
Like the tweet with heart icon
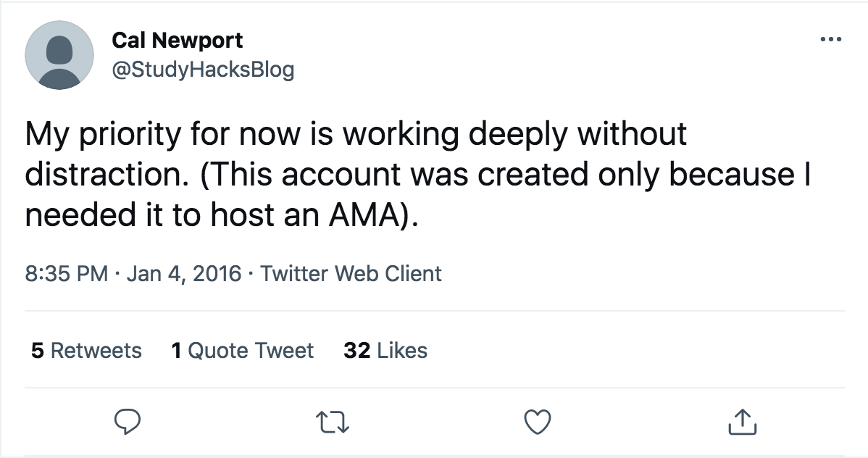538,421
